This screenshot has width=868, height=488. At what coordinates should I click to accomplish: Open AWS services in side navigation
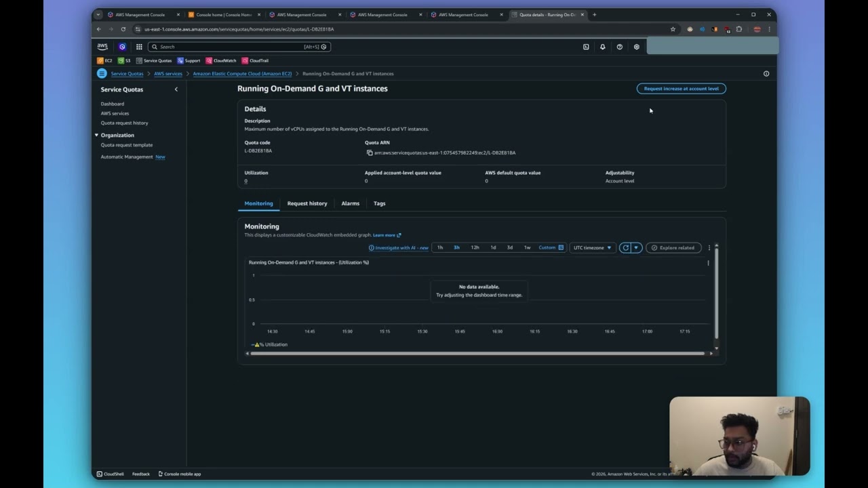115,113
